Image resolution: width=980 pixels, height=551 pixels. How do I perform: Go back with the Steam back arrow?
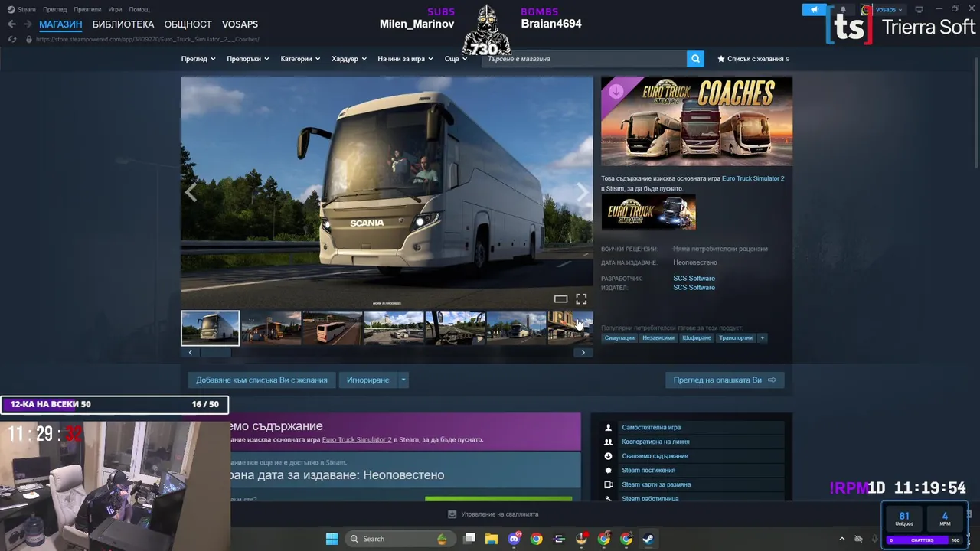click(x=11, y=24)
